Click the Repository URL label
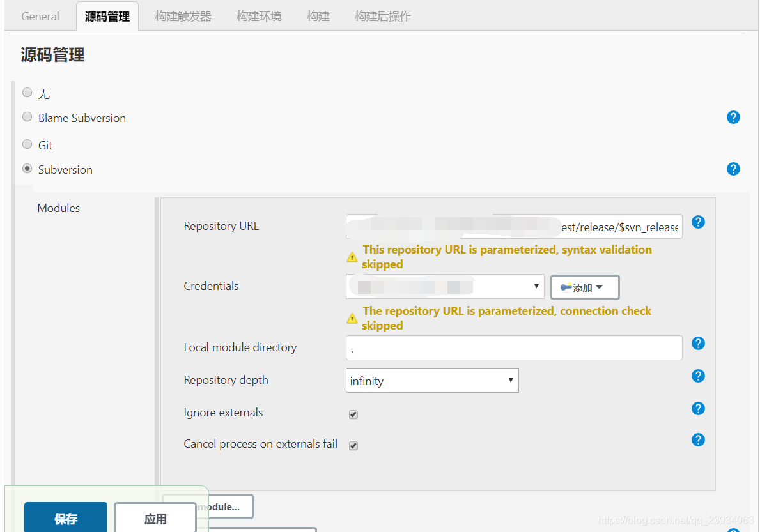Image resolution: width=760 pixels, height=532 pixels. pos(221,226)
